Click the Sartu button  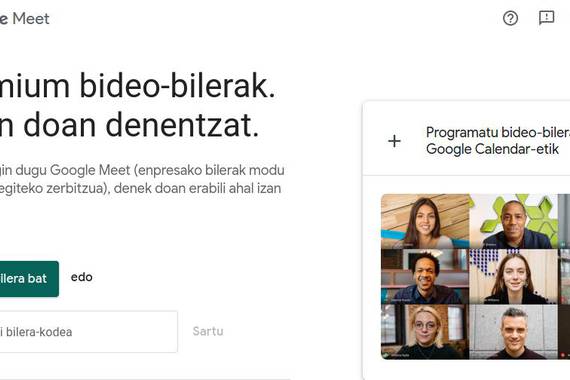pyautogui.click(x=208, y=331)
